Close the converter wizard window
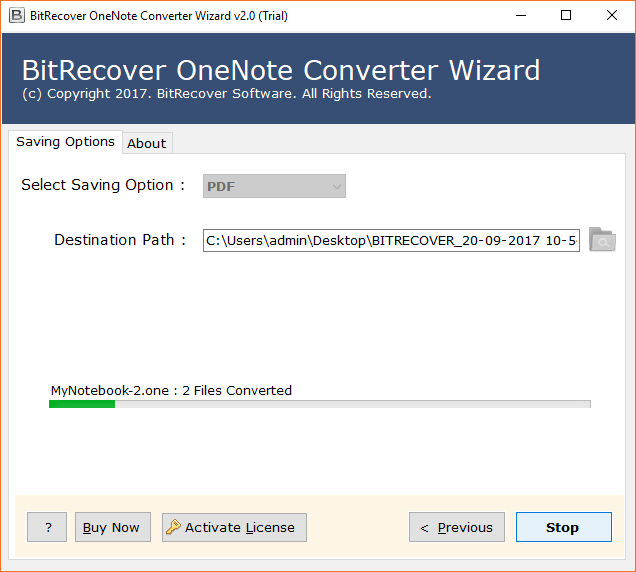This screenshot has width=636, height=572. (x=612, y=16)
